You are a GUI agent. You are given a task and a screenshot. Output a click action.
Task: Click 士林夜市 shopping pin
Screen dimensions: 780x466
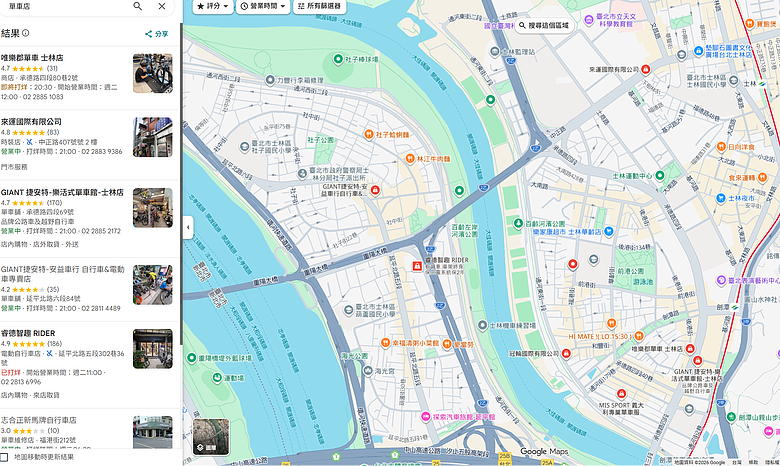pyautogui.click(x=721, y=198)
